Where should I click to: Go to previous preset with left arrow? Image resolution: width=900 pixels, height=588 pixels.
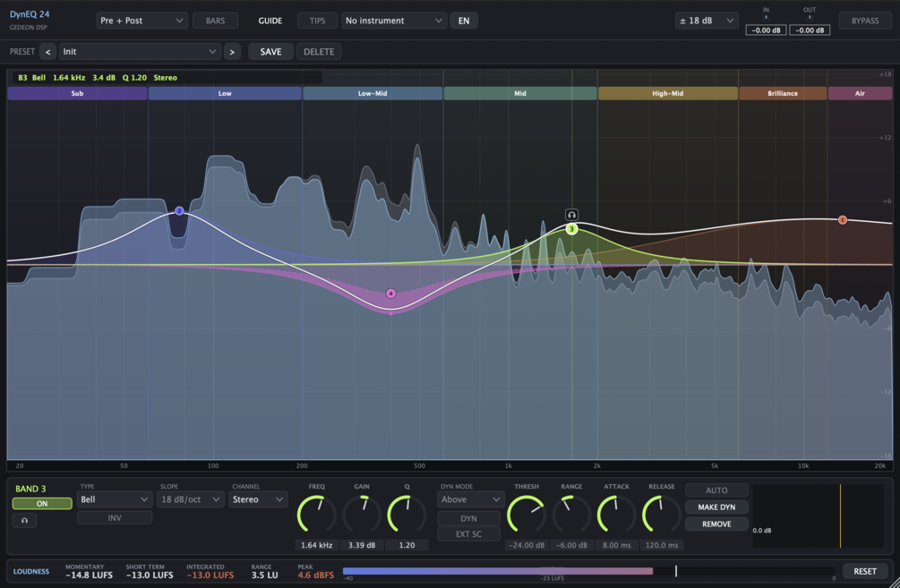47,52
